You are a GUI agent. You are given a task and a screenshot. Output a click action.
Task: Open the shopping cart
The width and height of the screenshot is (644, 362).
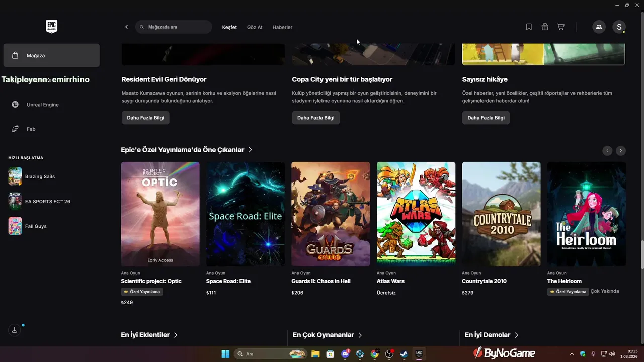coord(560,27)
